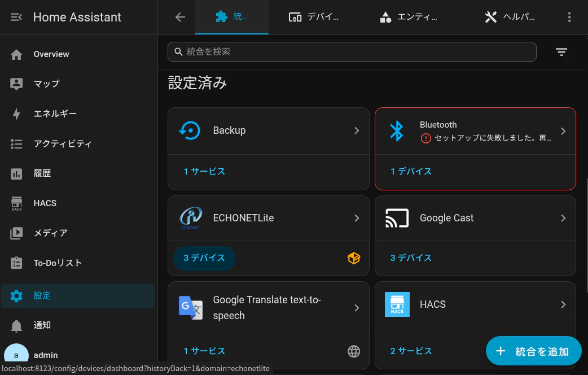
Task: Click the Backup restore icon
Action: [190, 130]
